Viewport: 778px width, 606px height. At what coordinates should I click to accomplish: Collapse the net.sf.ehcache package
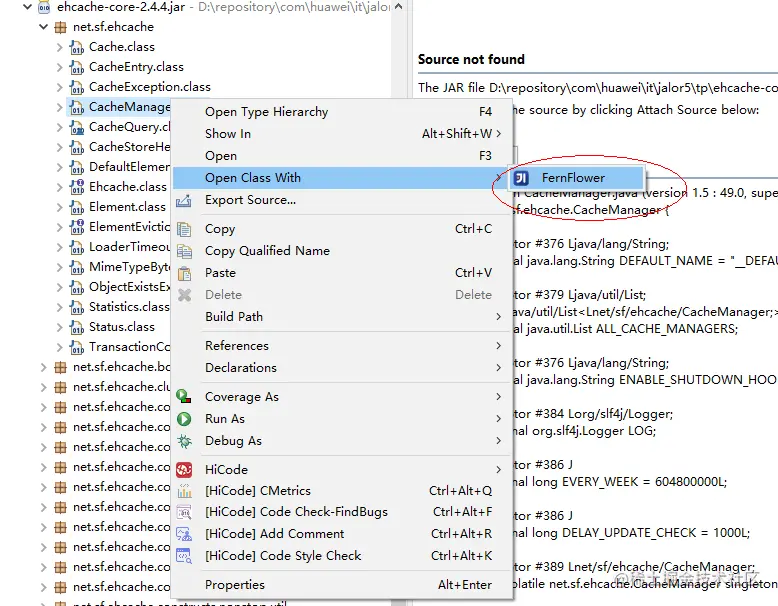click(x=43, y=27)
